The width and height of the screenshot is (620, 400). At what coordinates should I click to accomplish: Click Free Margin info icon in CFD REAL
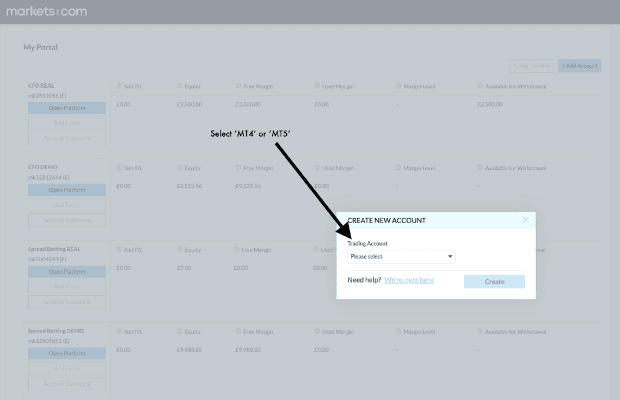(x=239, y=85)
